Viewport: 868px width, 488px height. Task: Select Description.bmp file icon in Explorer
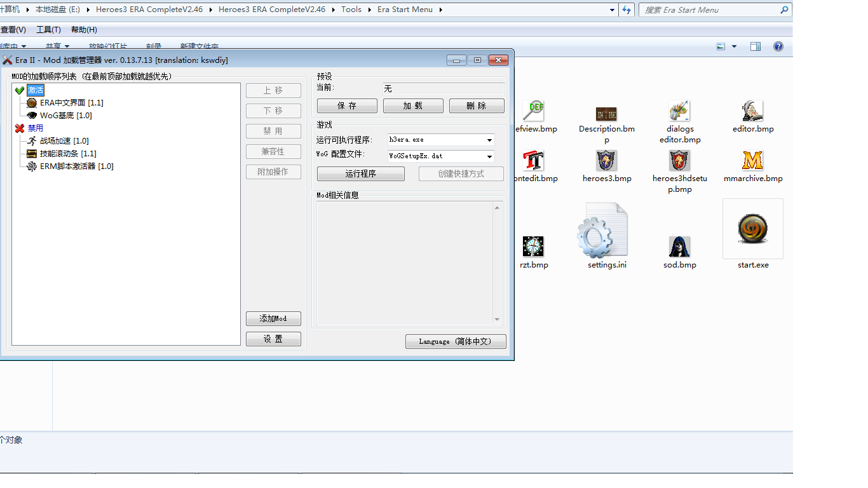[x=606, y=114]
